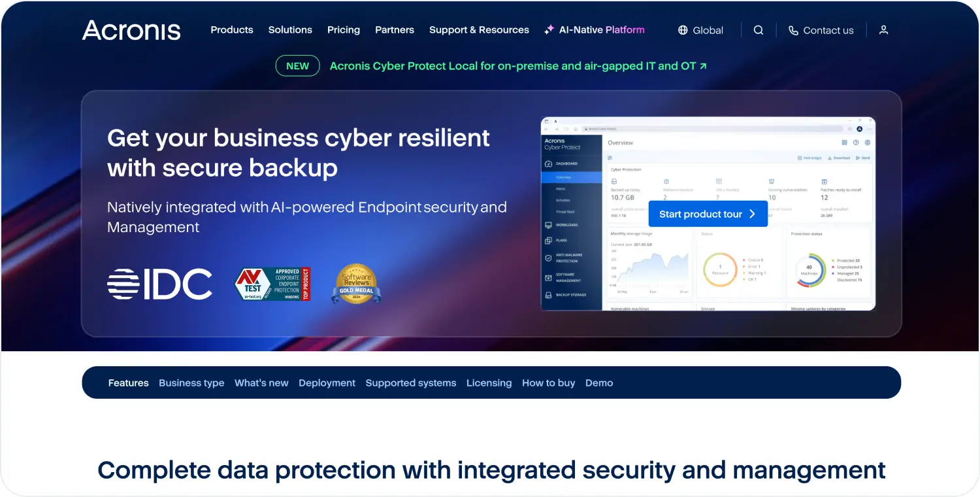
Task: Click the Plans icon in preview sidebar
Action: (548, 241)
